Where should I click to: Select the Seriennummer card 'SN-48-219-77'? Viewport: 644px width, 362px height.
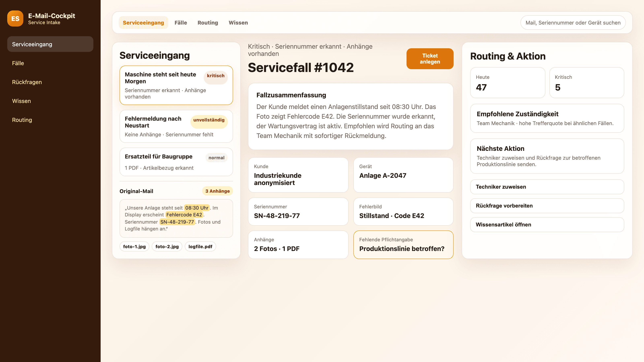(x=298, y=212)
